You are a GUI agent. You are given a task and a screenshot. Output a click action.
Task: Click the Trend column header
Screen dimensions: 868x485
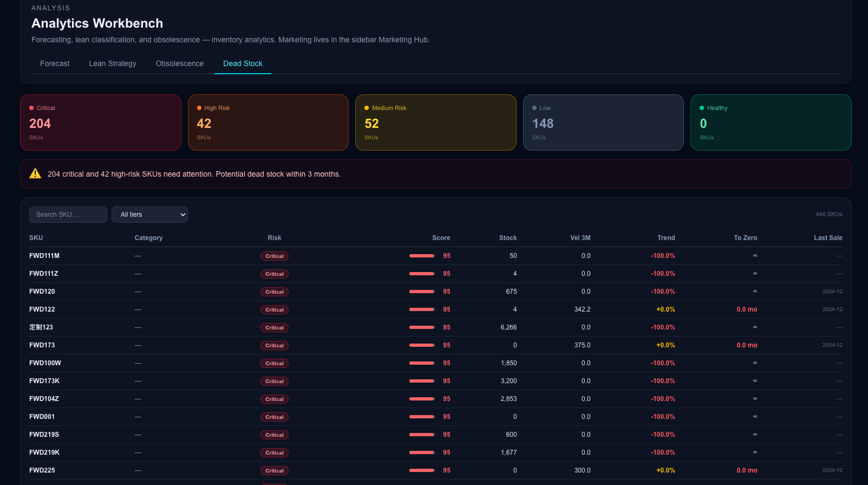point(666,238)
